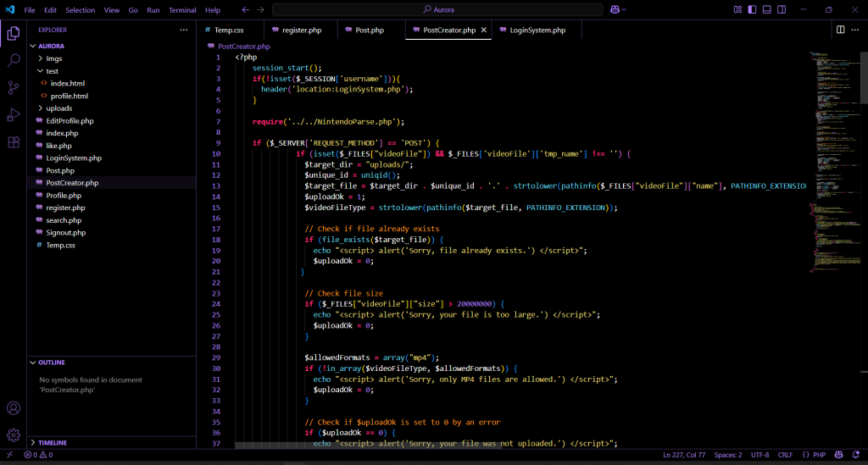Close the PostCreator.php tab
Image resolution: width=868 pixels, height=465 pixels.
484,30
